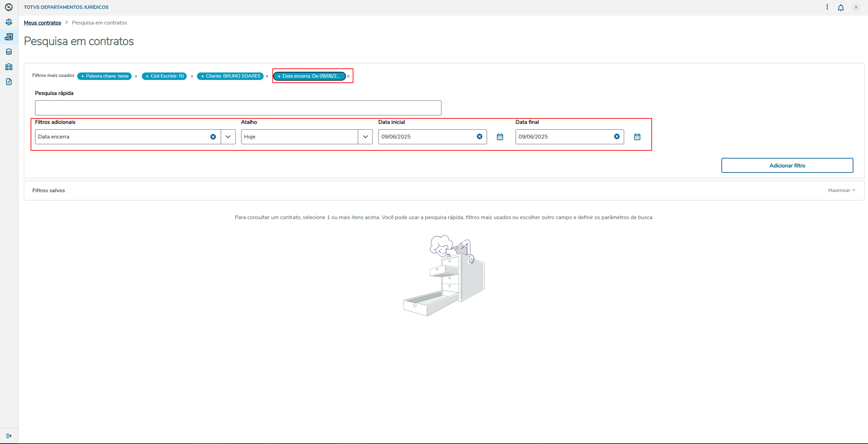Open the three-dot options menu
This screenshot has height=444, width=868.
point(827,7)
